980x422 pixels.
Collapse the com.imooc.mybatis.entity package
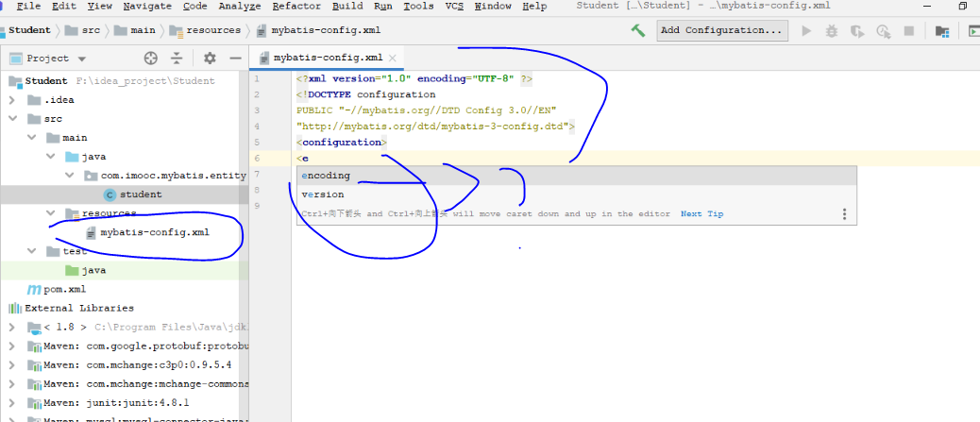(x=69, y=176)
